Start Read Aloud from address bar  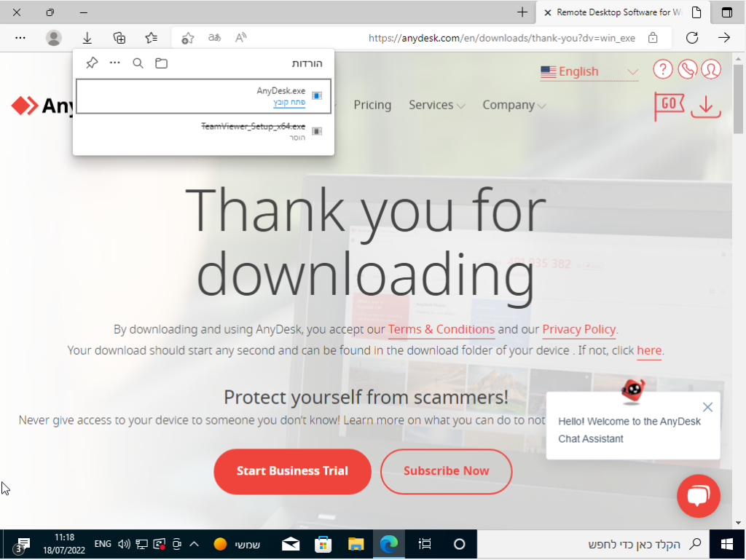(240, 38)
